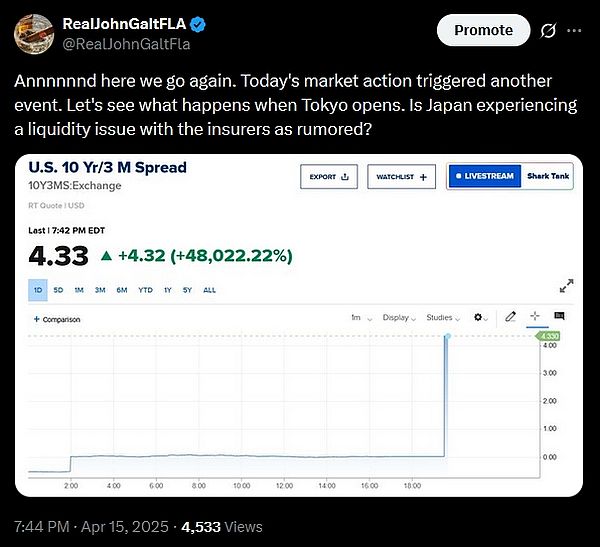The image size is (600, 547).
Task: Select the ALL time range tab
Action: click(209, 289)
